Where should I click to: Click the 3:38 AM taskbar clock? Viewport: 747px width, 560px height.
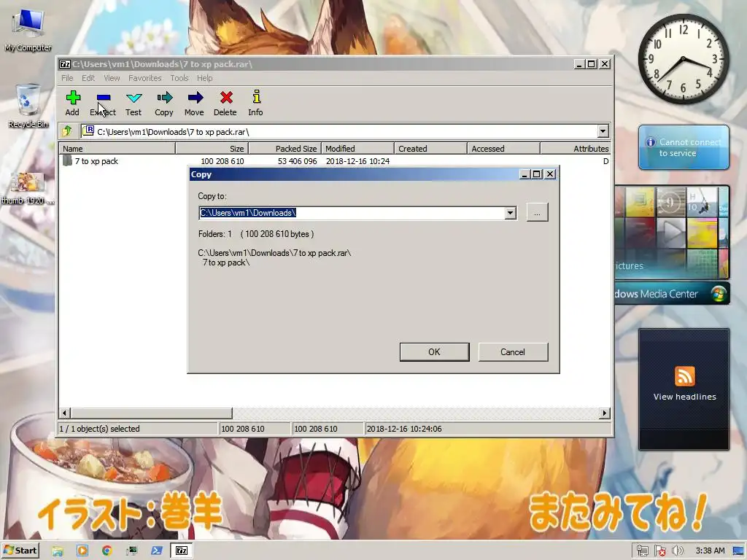[x=710, y=551]
